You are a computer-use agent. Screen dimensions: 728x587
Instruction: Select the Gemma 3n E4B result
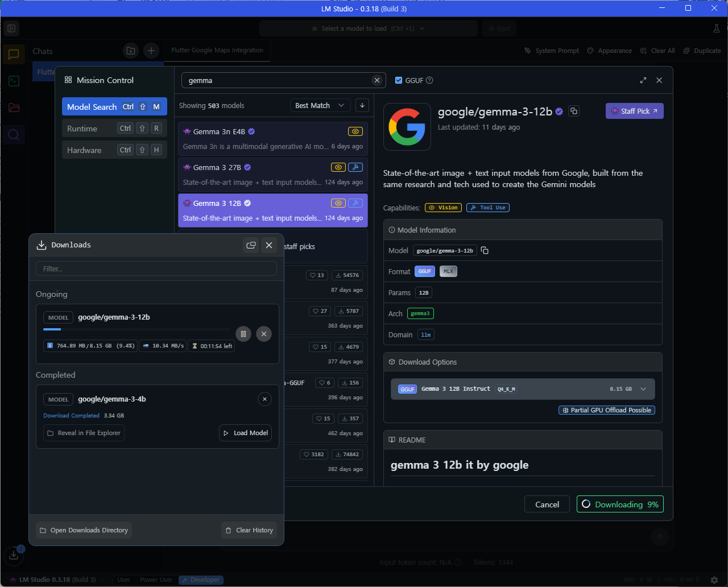pyautogui.click(x=273, y=139)
